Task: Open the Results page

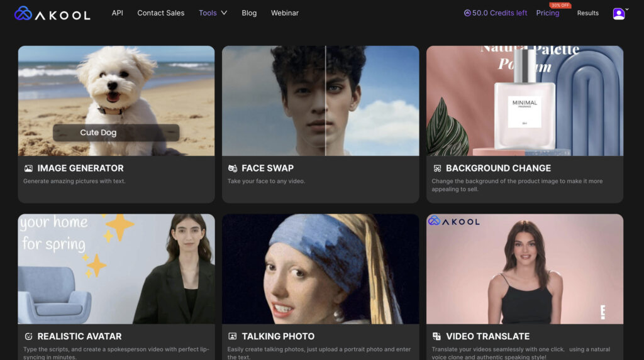Action: [x=588, y=13]
